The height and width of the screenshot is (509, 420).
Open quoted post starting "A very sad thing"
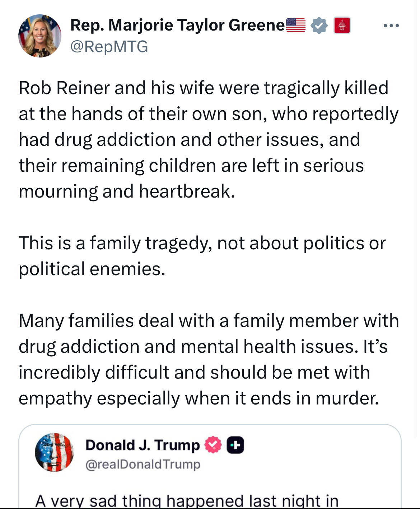(x=187, y=500)
